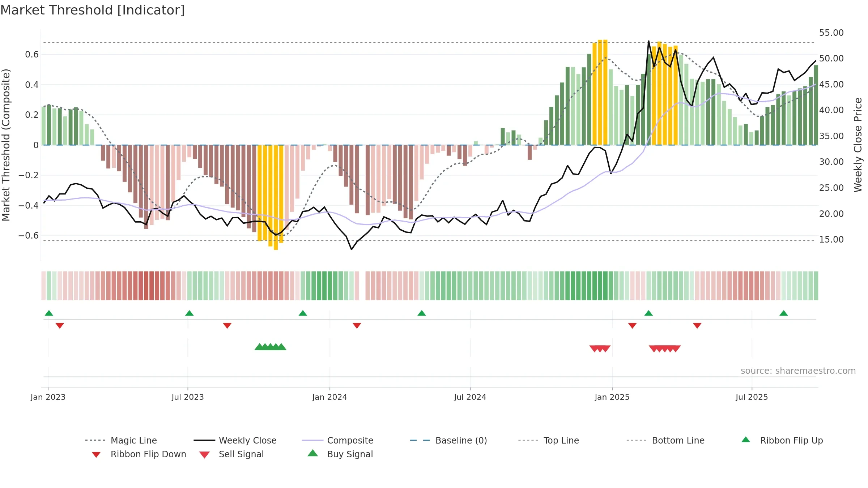Click the 15.00 price axis label
This screenshot has width=868, height=488.
[x=831, y=240]
